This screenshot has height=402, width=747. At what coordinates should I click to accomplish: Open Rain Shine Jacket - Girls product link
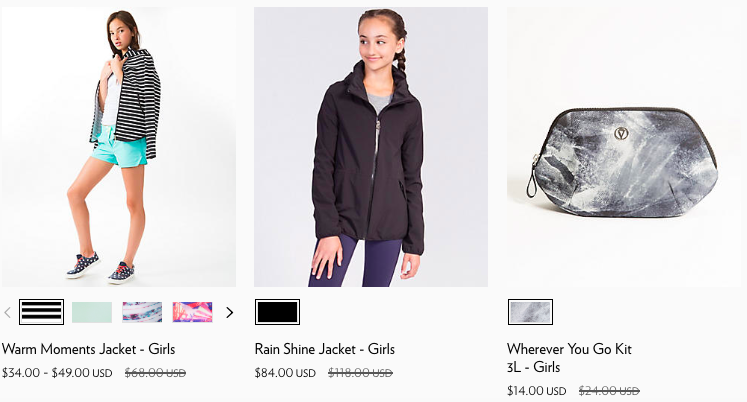click(x=324, y=349)
